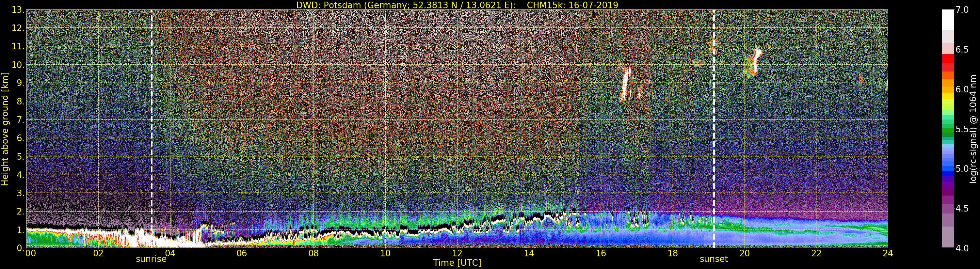
Task: Click height axis tick '12.'
Action: point(18,28)
